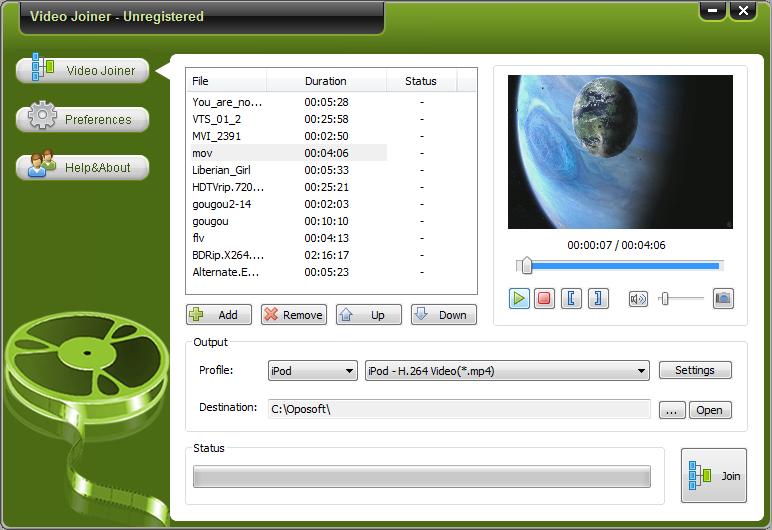The image size is (772, 530).
Task: Stop the preview playback
Action: click(544, 298)
